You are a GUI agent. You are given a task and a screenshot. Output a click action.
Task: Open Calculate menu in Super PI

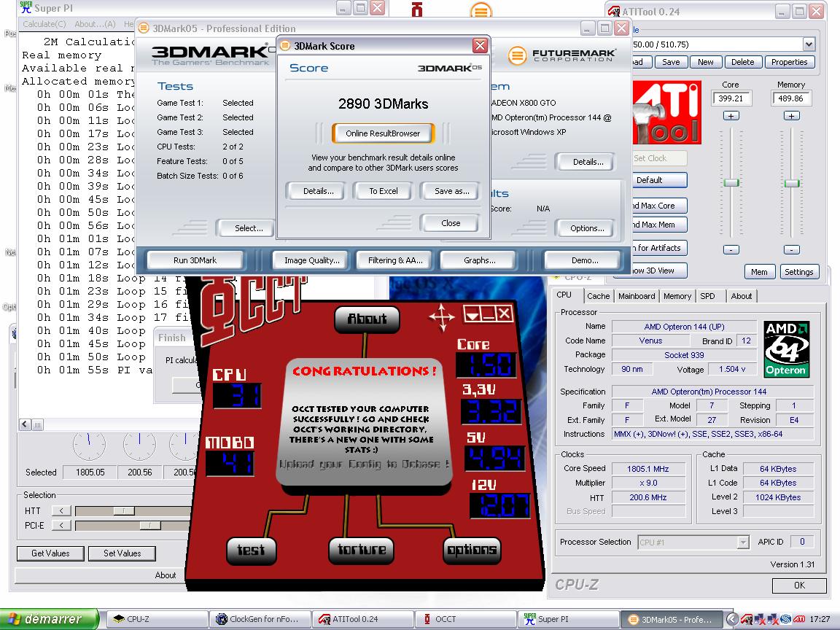pos(44,24)
